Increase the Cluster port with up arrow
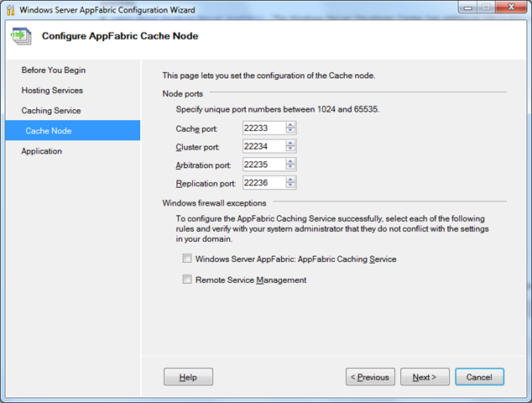This screenshot has width=532, height=403. (x=290, y=144)
